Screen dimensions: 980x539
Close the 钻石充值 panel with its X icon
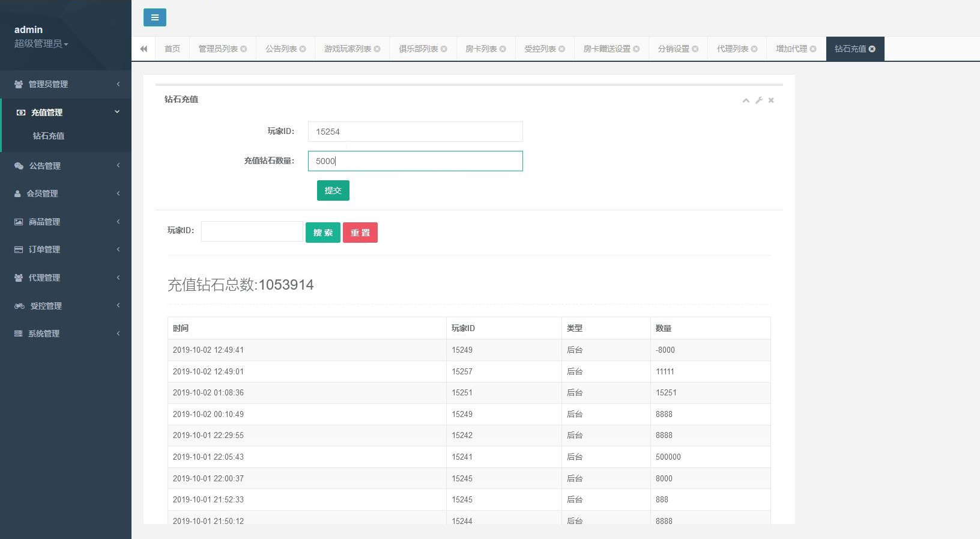[x=771, y=100]
